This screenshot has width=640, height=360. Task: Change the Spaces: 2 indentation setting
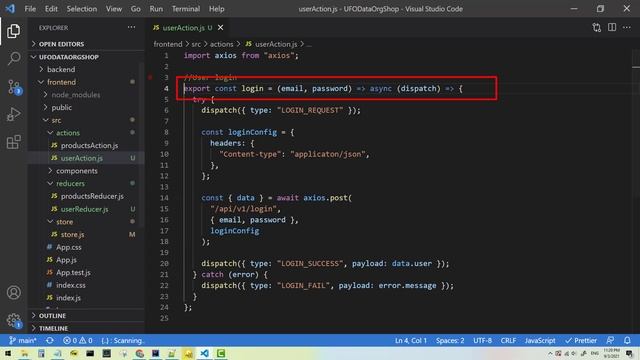(x=450, y=340)
